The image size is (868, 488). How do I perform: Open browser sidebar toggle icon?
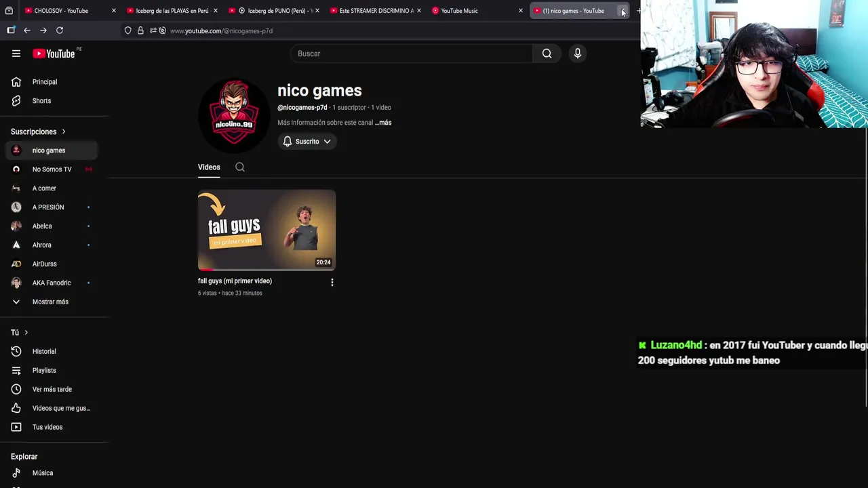pos(11,30)
